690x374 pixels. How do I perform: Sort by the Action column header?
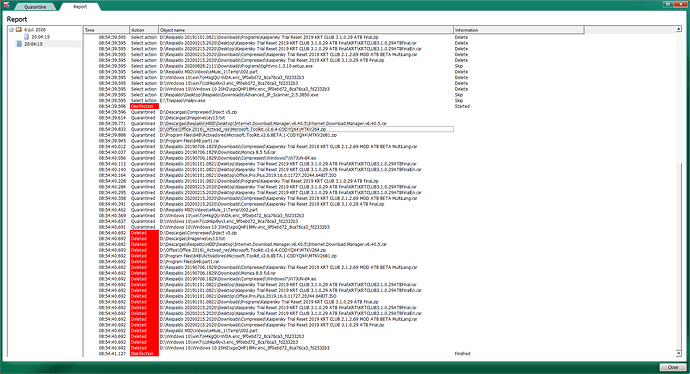(144, 30)
